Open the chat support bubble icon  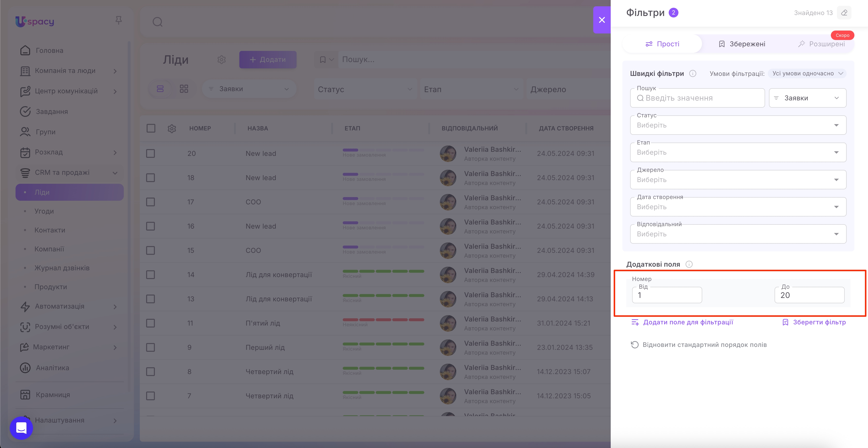point(21,428)
